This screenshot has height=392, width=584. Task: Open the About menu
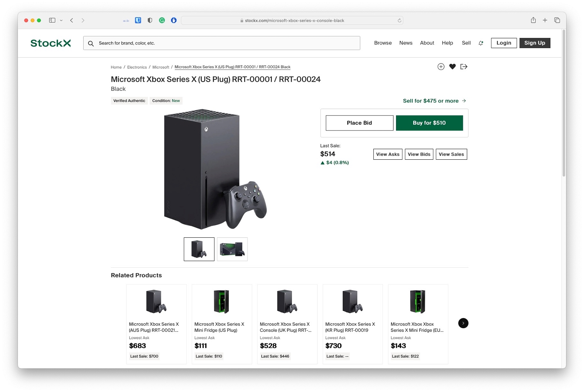(427, 43)
